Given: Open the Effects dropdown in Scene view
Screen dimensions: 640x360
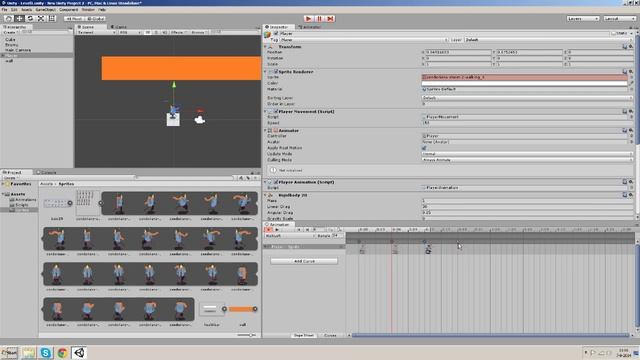Looking at the screenshot, I should pos(178,32).
